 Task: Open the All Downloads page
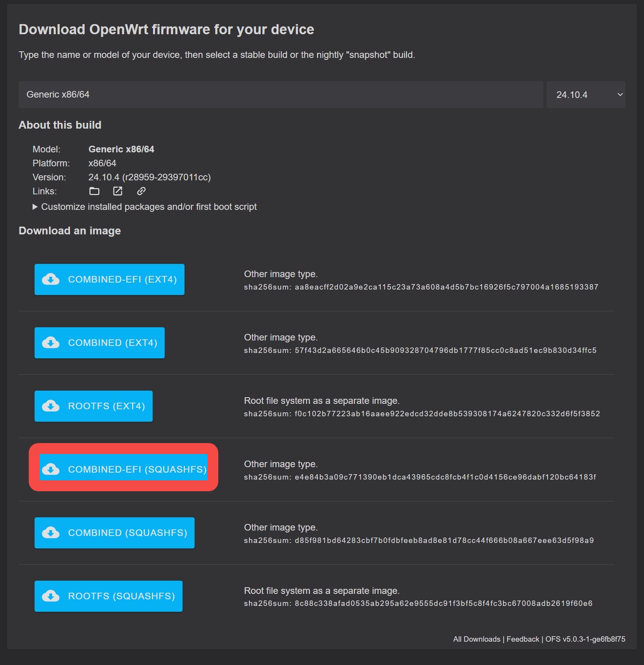pyautogui.click(x=476, y=639)
